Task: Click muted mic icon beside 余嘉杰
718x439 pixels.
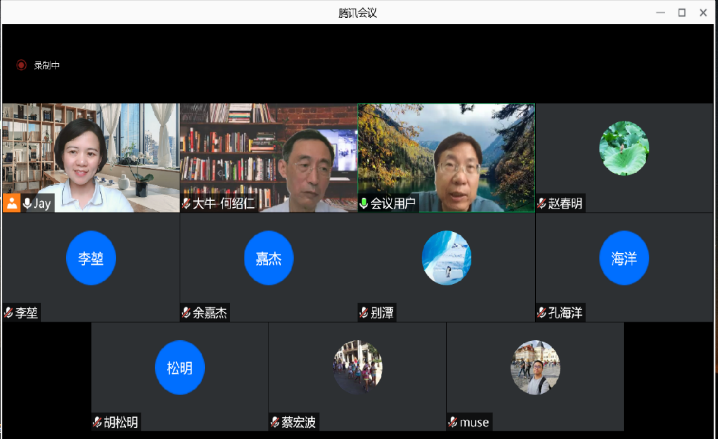Action: 186,313
